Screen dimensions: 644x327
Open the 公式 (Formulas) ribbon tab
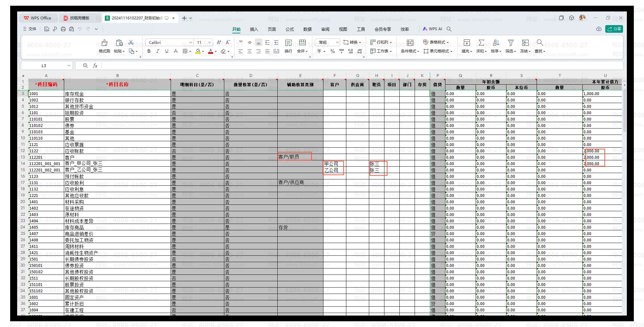[289, 29]
